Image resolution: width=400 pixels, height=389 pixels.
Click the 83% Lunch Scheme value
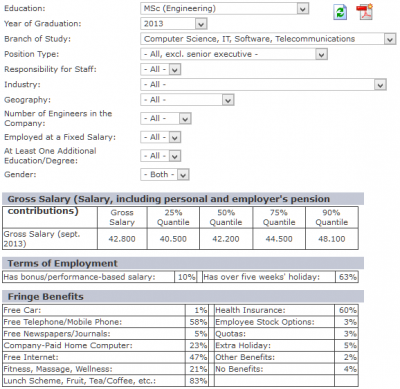pos(198,381)
